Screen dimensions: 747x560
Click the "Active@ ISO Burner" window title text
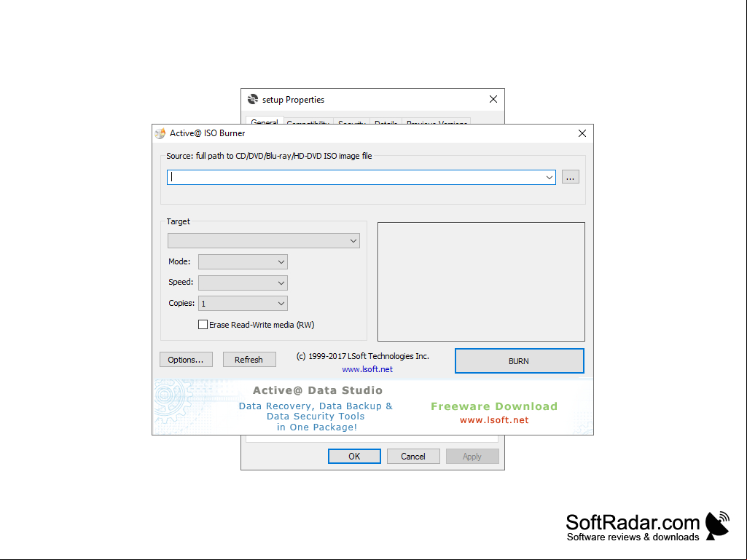point(207,133)
